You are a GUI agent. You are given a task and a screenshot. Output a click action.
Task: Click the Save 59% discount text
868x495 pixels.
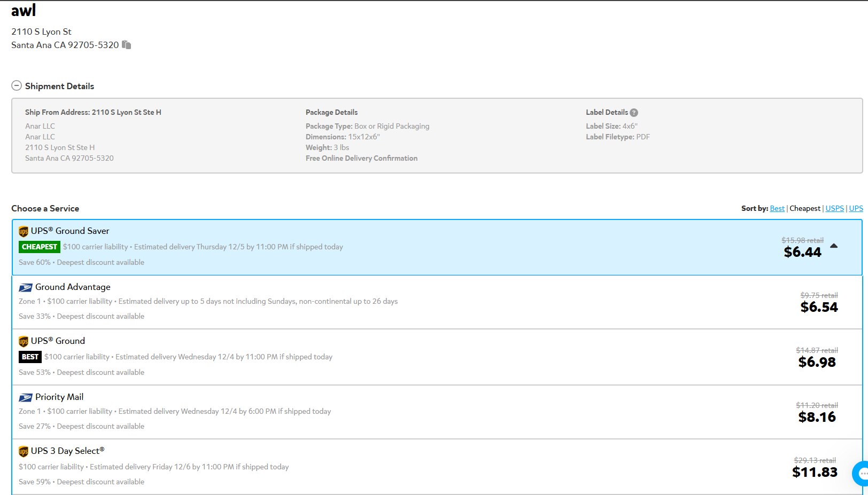(81, 482)
